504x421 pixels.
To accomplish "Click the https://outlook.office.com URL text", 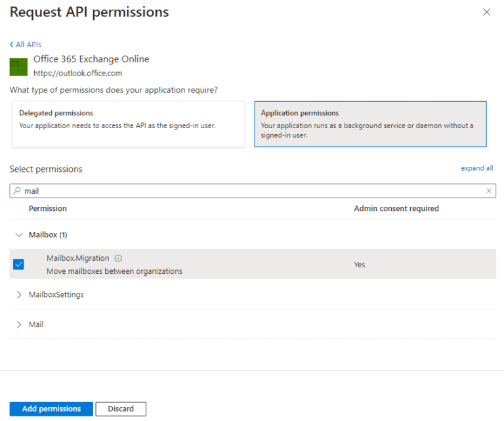I will click(x=78, y=74).
